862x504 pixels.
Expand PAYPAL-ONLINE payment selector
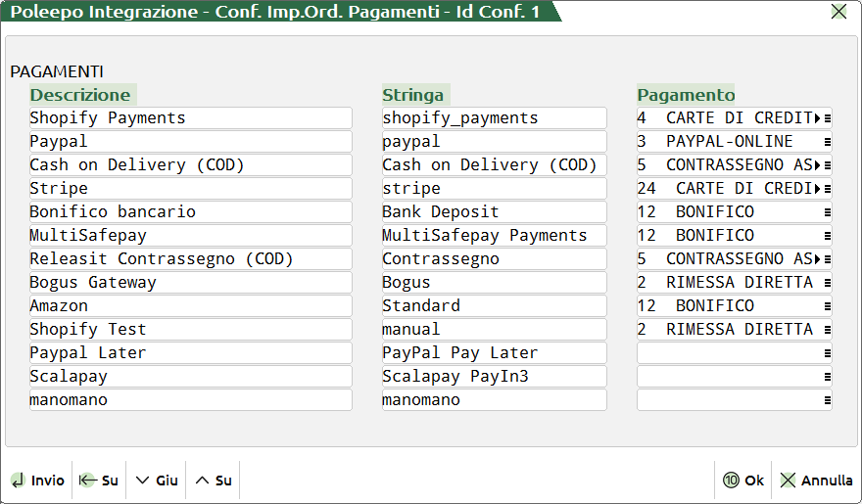coord(827,142)
